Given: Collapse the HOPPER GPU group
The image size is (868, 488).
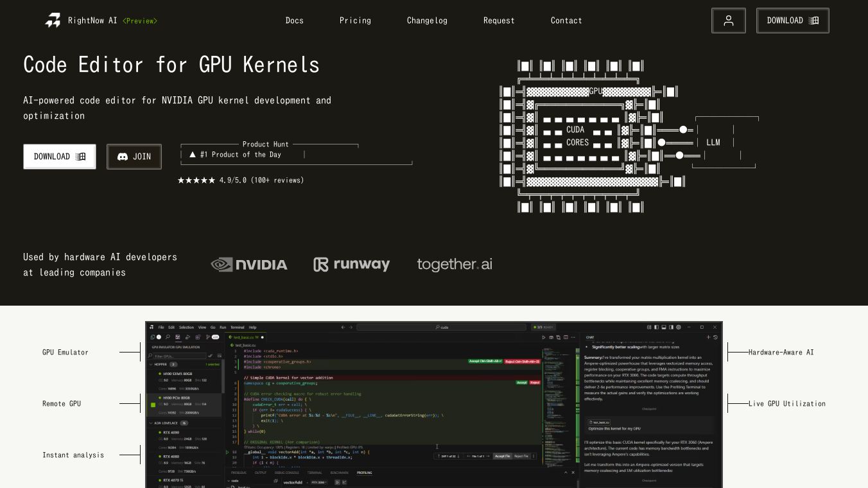Looking at the screenshot, I should click(185, 365).
